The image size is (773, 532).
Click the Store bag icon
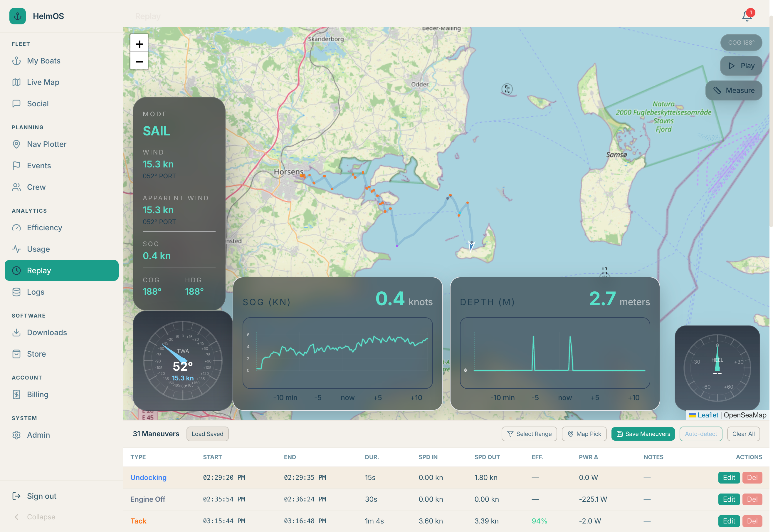[x=16, y=354]
